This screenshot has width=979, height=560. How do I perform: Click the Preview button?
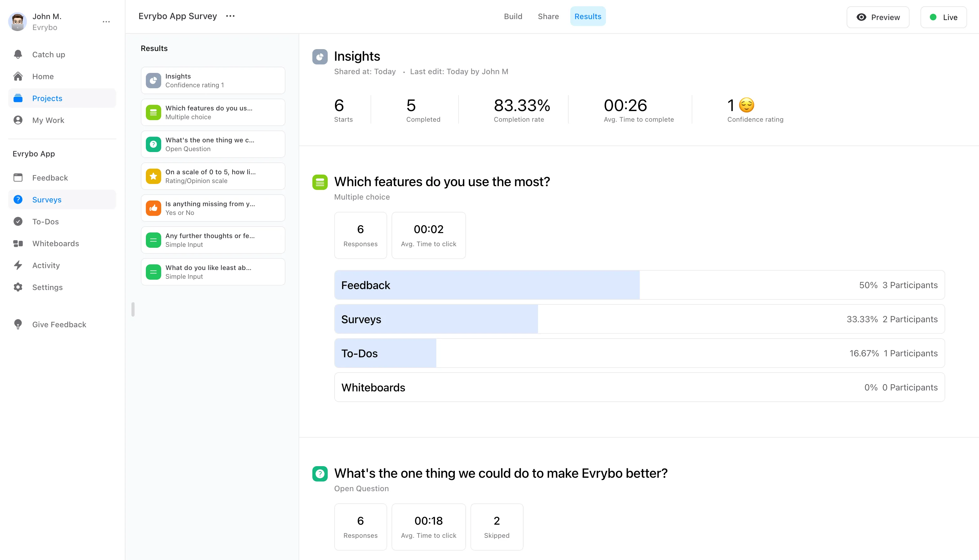pyautogui.click(x=878, y=17)
